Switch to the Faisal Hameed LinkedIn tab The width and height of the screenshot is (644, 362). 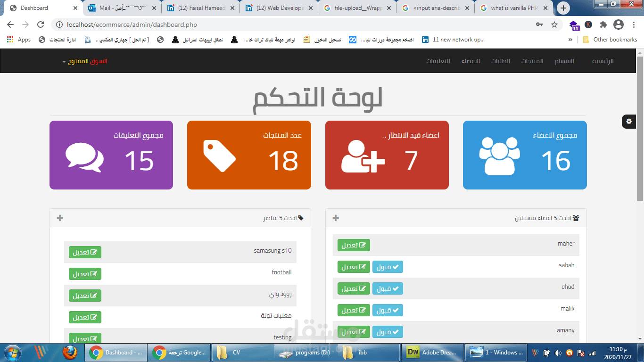(x=200, y=8)
